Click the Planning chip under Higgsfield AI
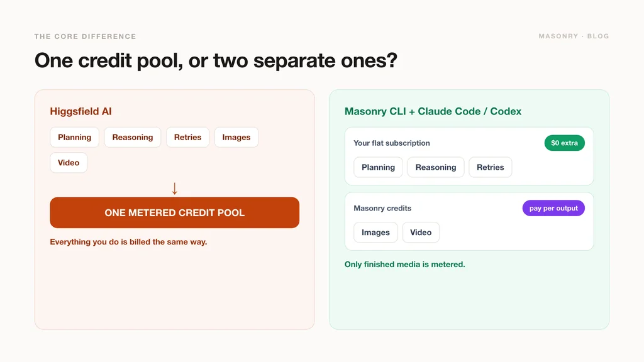The width and height of the screenshot is (644, 362). click(x=74, y=137)
